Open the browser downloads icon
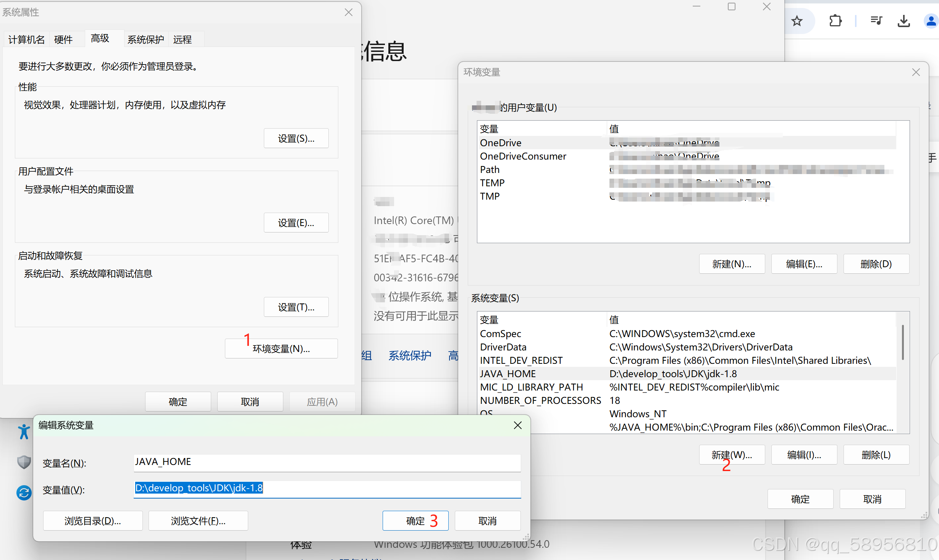The height and width of the screenshot is (560, 939). coord(903,21)
